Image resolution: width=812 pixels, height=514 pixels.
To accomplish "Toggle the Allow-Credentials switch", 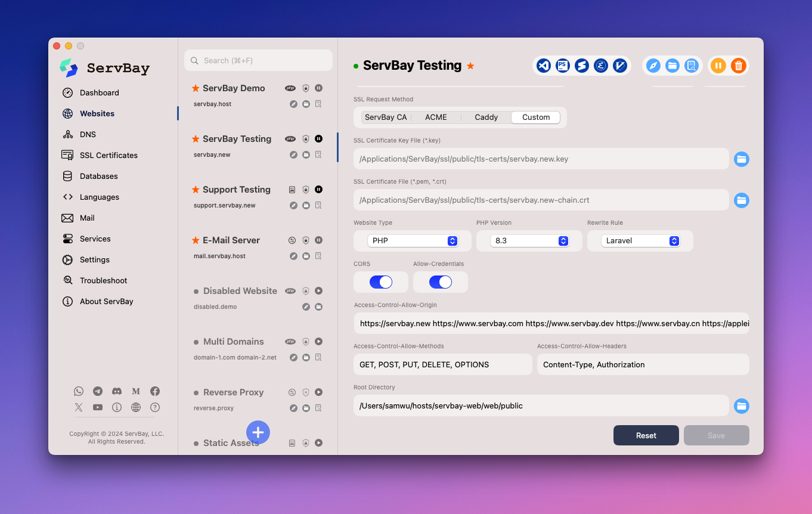I will pos(441,282).
